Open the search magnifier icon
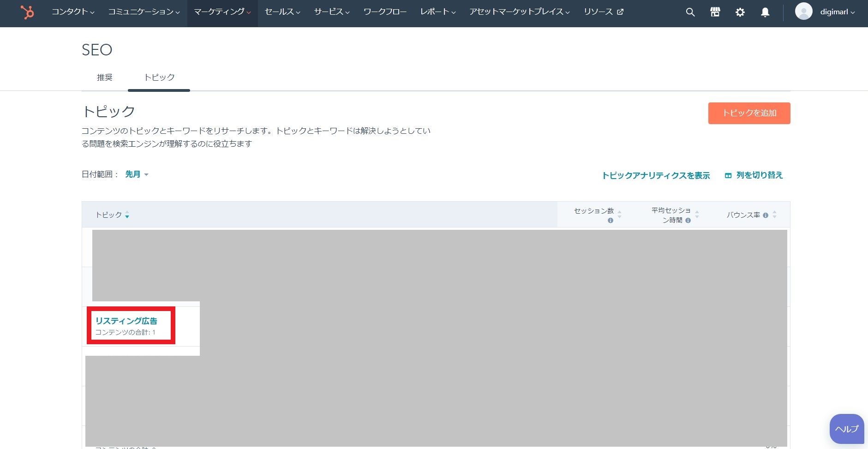 pyautogui.click(x=690, y=12)
